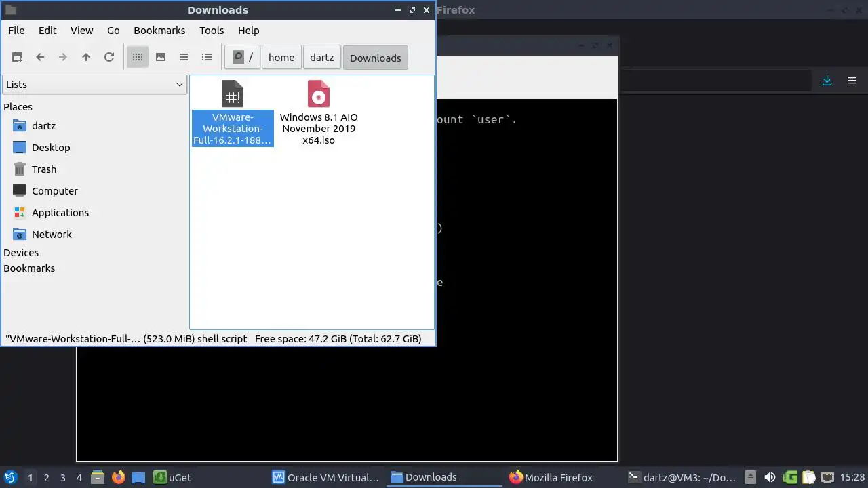
Task: Switch to workspace 1
Action: click(30, 478)
